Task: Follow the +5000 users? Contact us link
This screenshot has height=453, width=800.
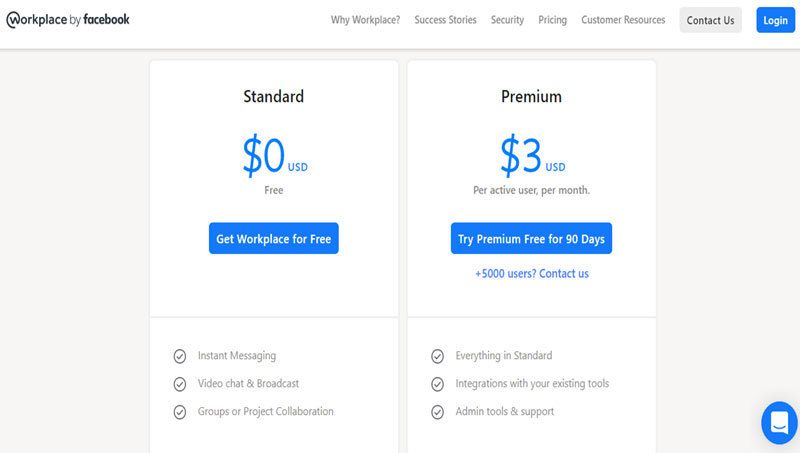Action: (x=531, y=273)
